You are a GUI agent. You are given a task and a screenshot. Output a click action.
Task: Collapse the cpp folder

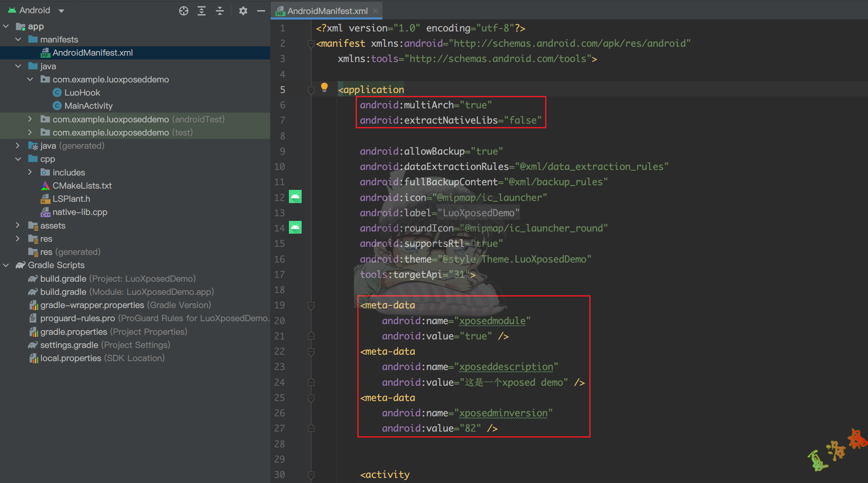[x=18, y=158]
